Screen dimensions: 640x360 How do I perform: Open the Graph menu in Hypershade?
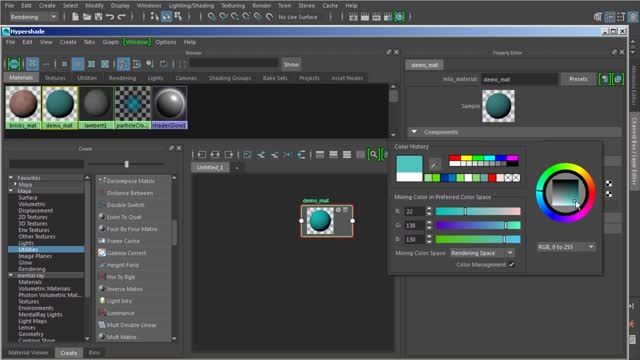tap(110, 42)
